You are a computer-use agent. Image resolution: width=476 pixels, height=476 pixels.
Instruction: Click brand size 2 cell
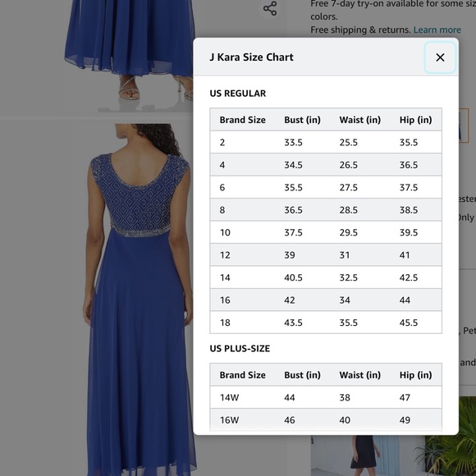222,142
